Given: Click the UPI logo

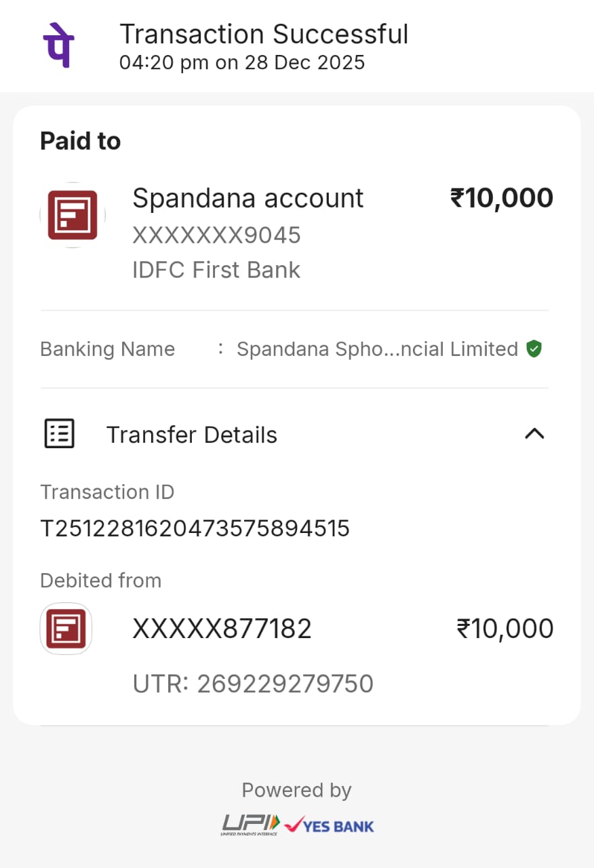Looking at the screenshot, I should point(250,825).
